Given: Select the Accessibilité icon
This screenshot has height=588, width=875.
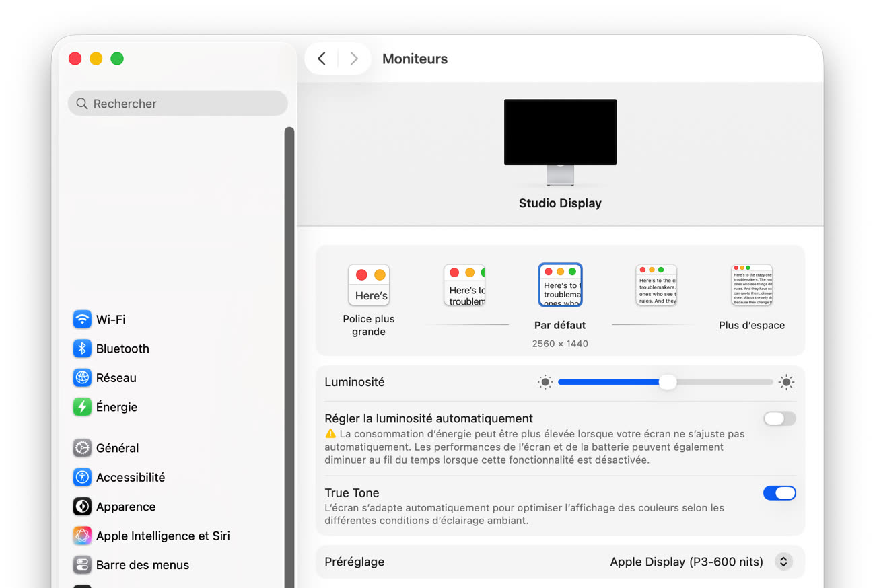Looking at the screenshot, I should tap(82, 477).
